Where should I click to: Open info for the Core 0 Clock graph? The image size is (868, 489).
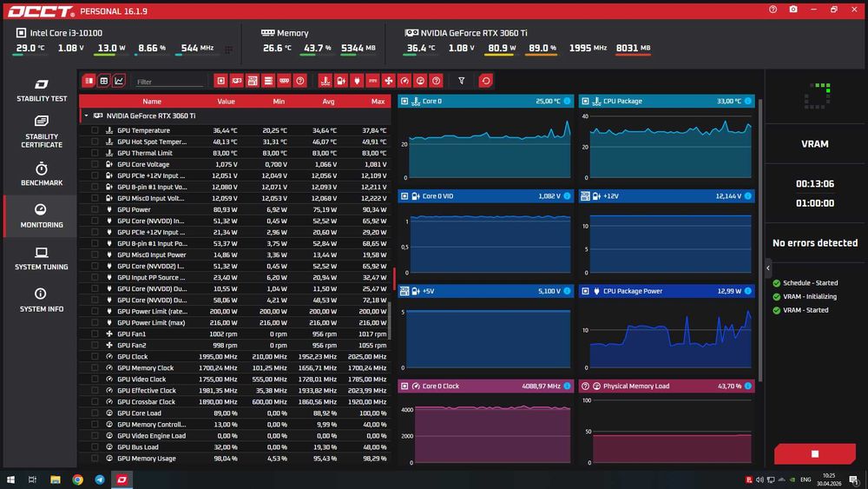[567, 386]
